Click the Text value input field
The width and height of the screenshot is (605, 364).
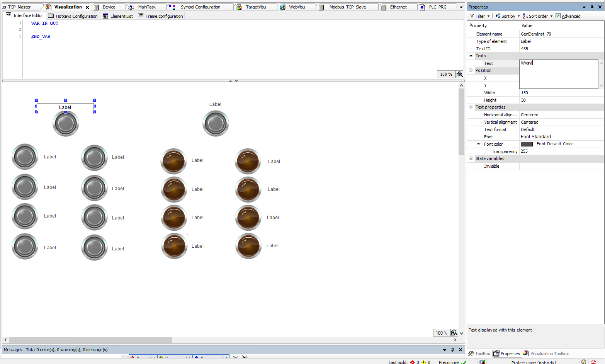coord(559,74)
